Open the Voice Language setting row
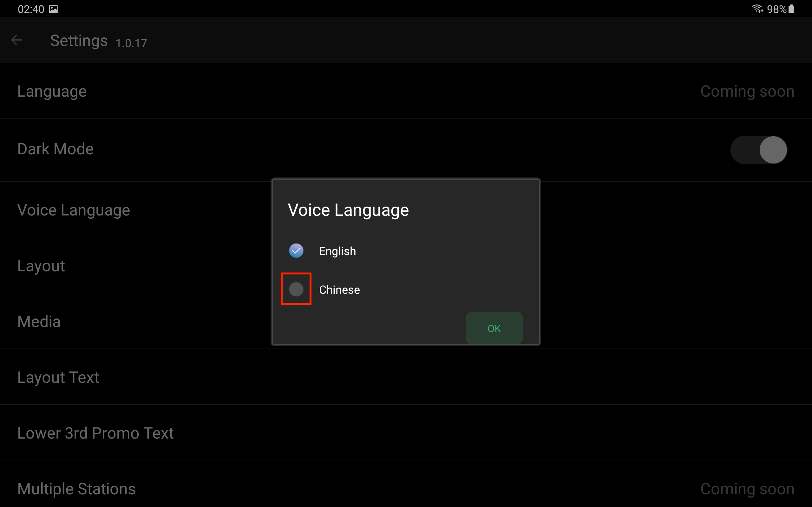The width and height of the screenshot is (812, 507). (x=74, y=210)
